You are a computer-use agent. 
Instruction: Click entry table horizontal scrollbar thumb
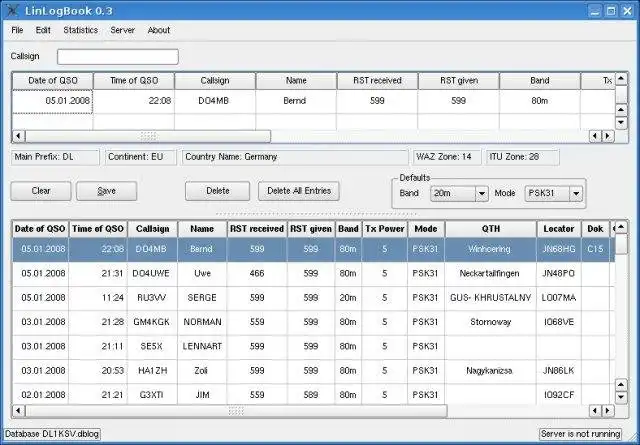[x=148, y=136]
